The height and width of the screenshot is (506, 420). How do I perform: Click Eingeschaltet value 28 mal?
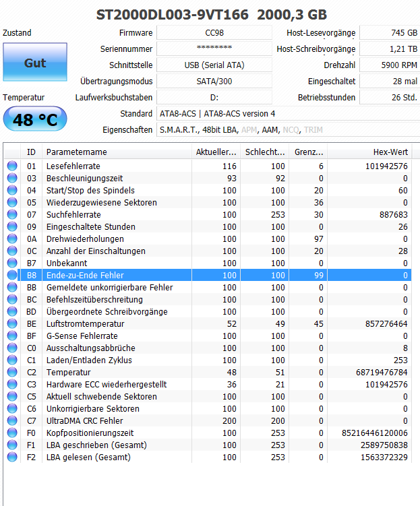[390, 81]
